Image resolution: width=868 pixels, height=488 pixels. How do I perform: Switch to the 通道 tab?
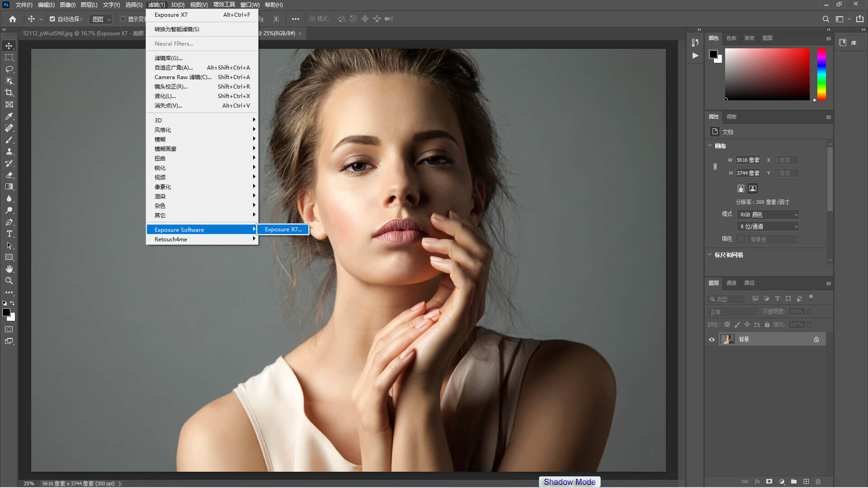click(x=731, y=283)
